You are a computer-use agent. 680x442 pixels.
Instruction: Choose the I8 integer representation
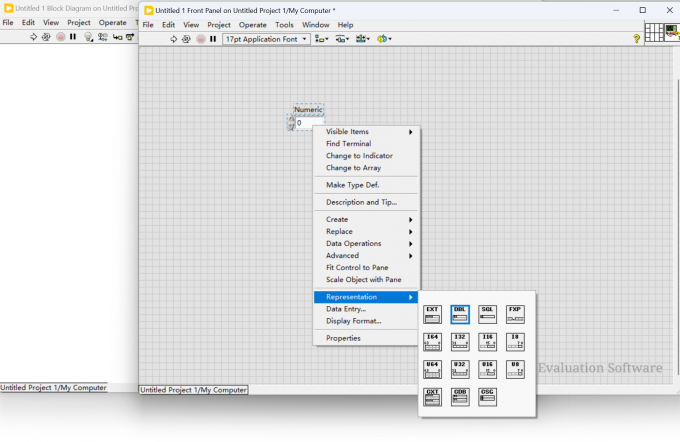click(x=515, y=342)
